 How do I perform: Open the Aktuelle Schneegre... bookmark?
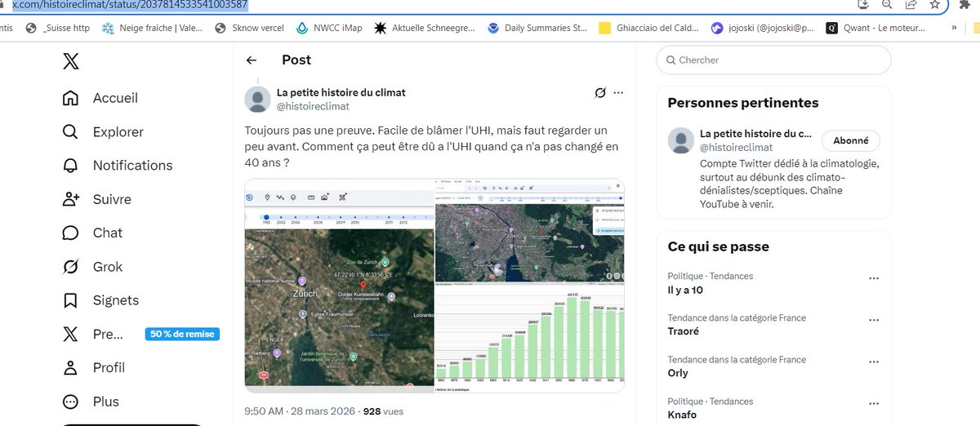click(425, 28)
